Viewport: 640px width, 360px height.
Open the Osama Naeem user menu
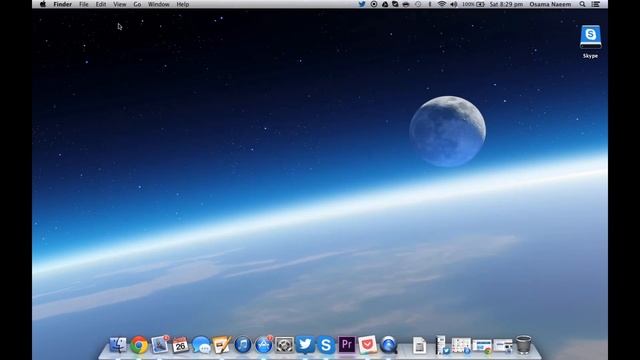(x=550, y=4)
